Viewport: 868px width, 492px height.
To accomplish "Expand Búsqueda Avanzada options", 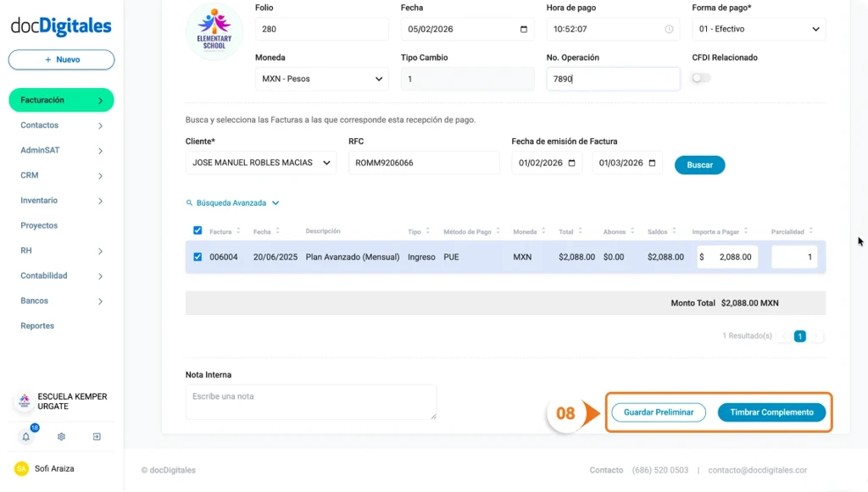I will [233, 203].
